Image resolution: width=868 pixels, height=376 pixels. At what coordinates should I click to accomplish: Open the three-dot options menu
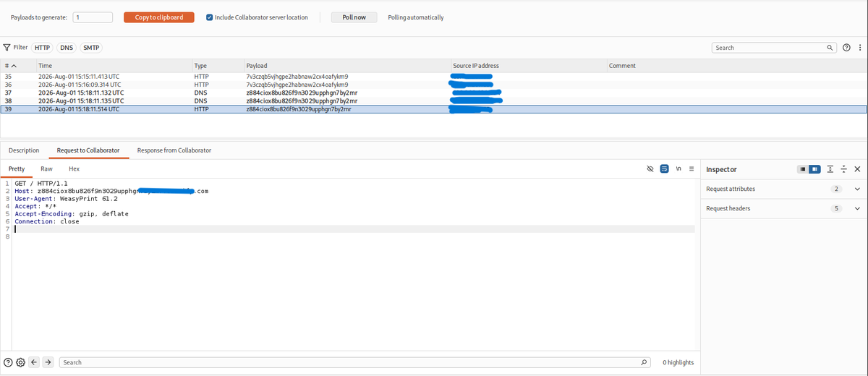click(x=859, y=48)
